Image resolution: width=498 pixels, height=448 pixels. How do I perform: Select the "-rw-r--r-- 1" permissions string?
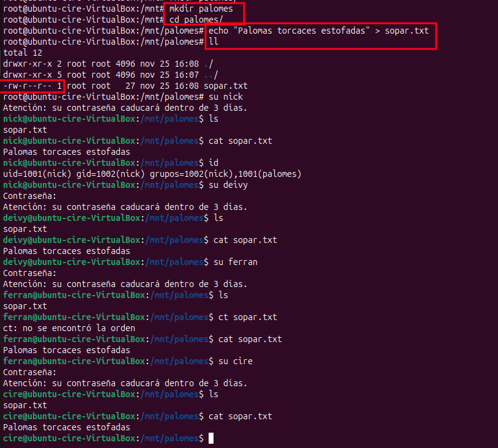pos(32,86)
